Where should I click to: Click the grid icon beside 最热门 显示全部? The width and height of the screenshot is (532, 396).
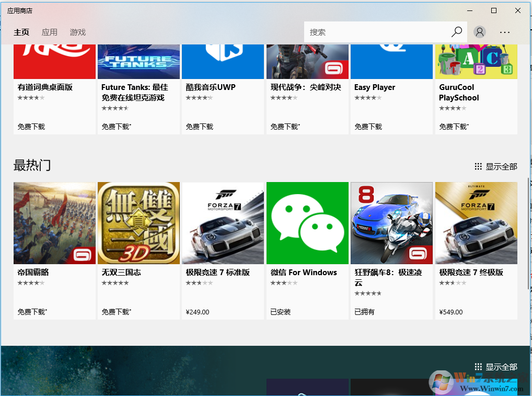[x=478, y=167]
